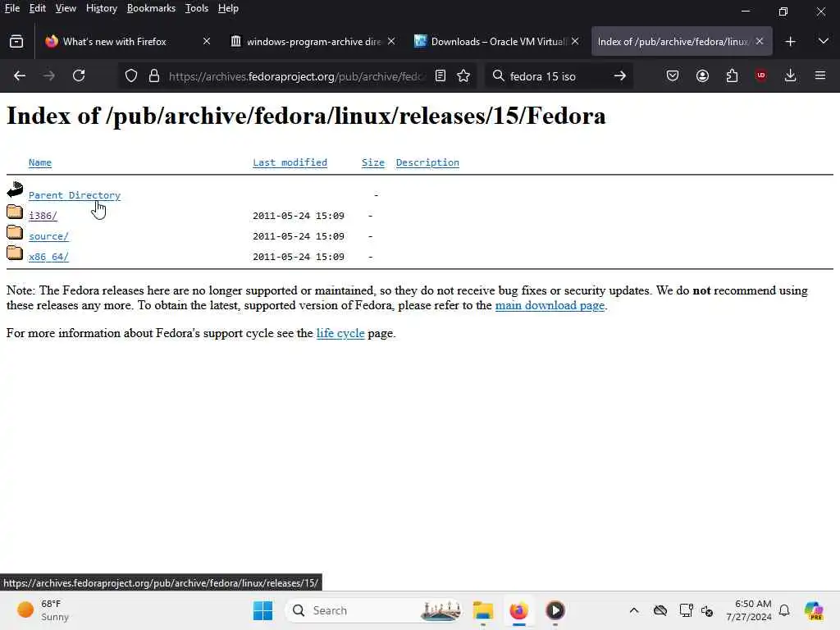Go back to the previous page

[20, 76]
